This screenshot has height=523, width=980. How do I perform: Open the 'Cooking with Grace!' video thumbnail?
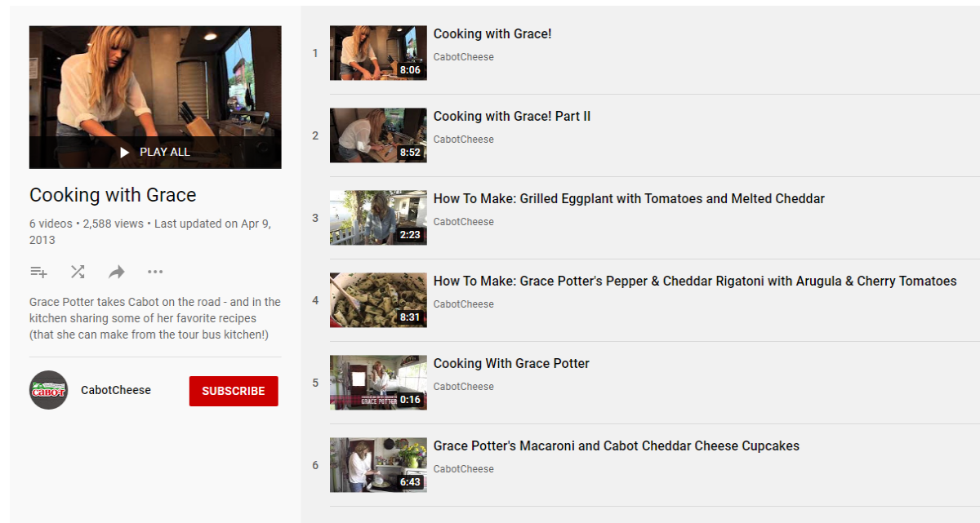coord(378,53)
